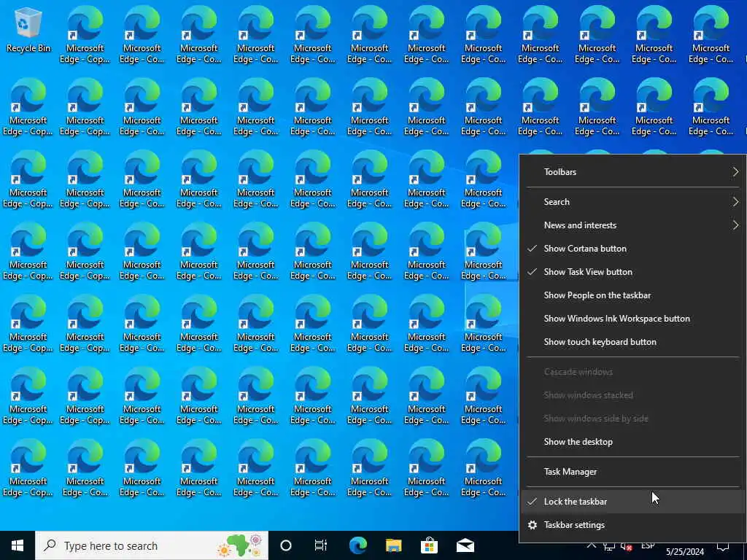Click the Type here to search box

pyautogui.click(x=152, y=545)
